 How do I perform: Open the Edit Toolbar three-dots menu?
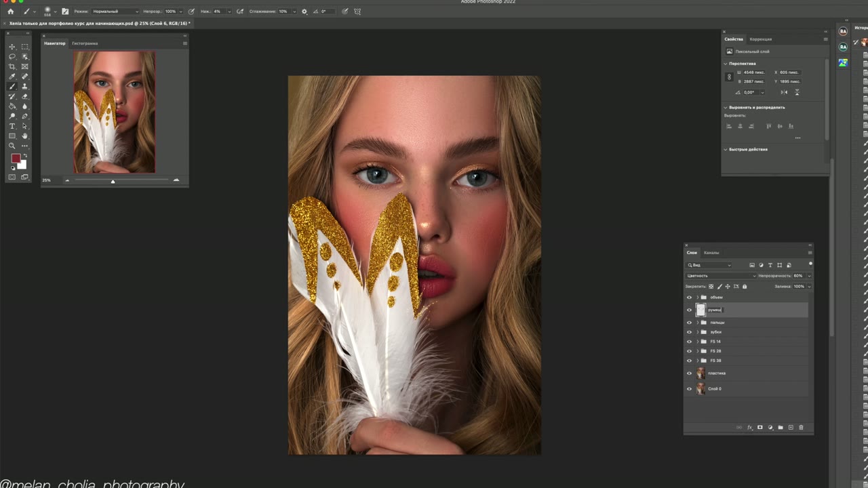tap(25, 146)
